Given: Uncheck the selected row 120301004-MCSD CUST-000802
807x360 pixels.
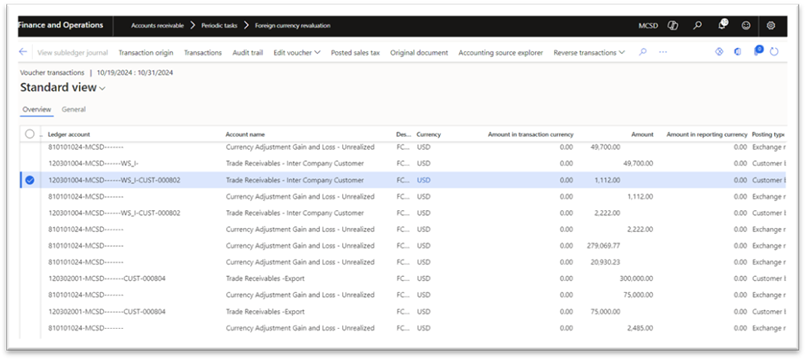Looking at the screenshot, I should (30, 180).
